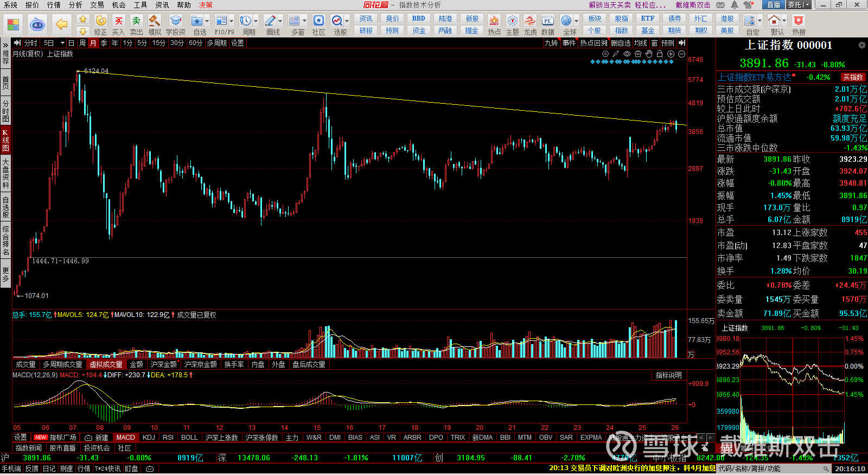The height and width of the screenshot is (475, 868).
Task: Expand the 选股 stock picker dropdown arrow
Action: [x=347, y=21]
